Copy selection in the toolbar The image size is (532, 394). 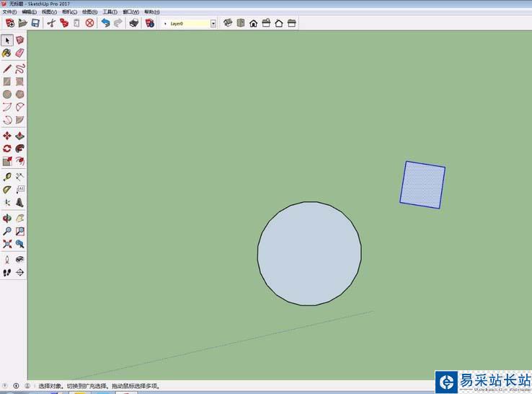(x=63, y=23)
